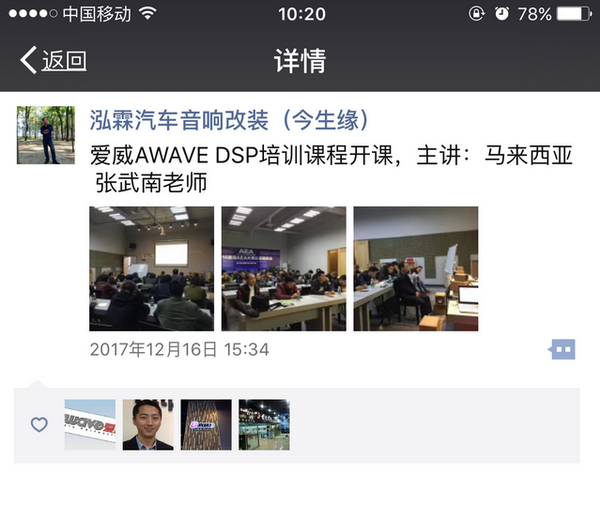This screenshot has height=506, width=600.
Task: Open liker avatar with Awave logo
Action: 90,425
